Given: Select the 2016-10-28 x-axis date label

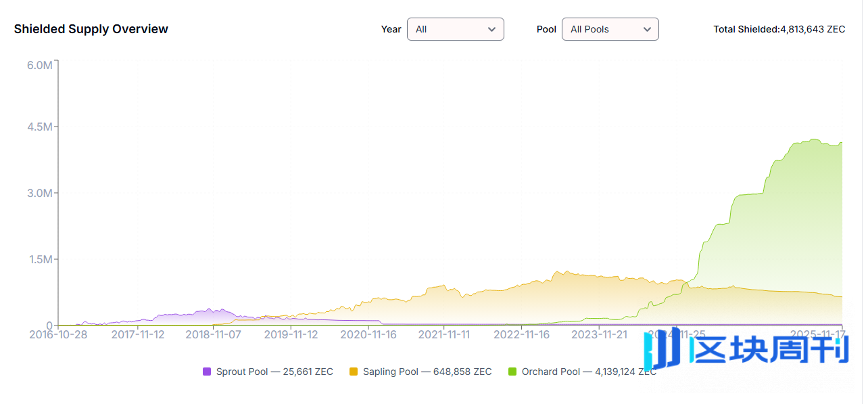Looking at the screenshot, I should 58,334.
